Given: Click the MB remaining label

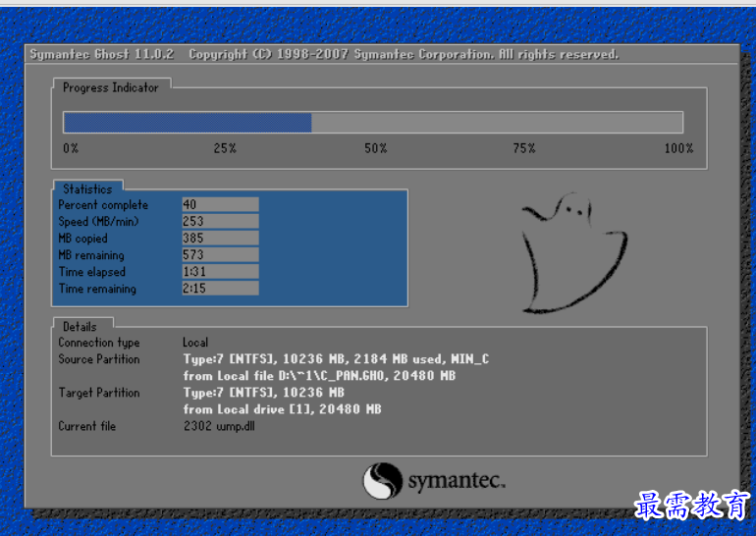Looking at the screenshot, I should 91,255.
